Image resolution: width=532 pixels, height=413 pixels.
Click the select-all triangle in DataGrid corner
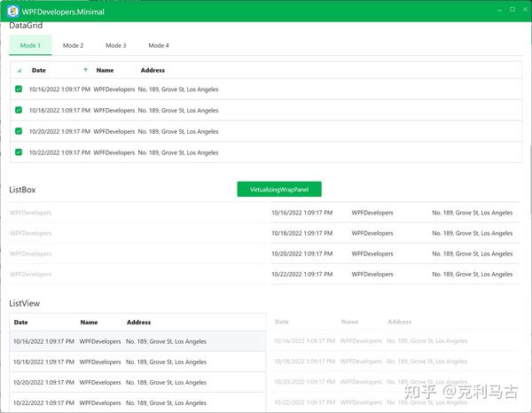click(20, 71)
